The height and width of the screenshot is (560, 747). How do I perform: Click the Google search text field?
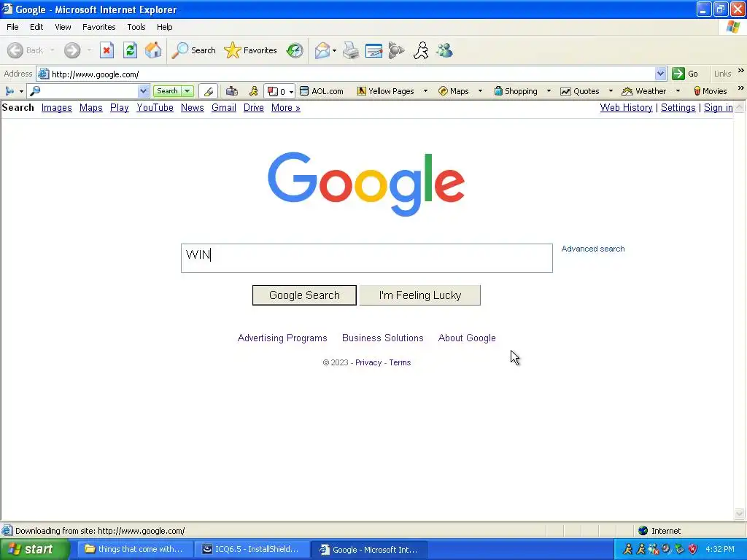pyautogui.click(x=367, y=258)
